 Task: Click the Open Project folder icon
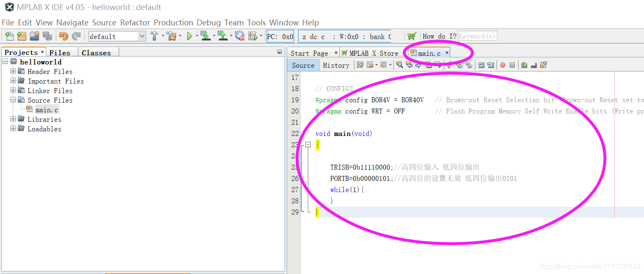tap(34, 36)
